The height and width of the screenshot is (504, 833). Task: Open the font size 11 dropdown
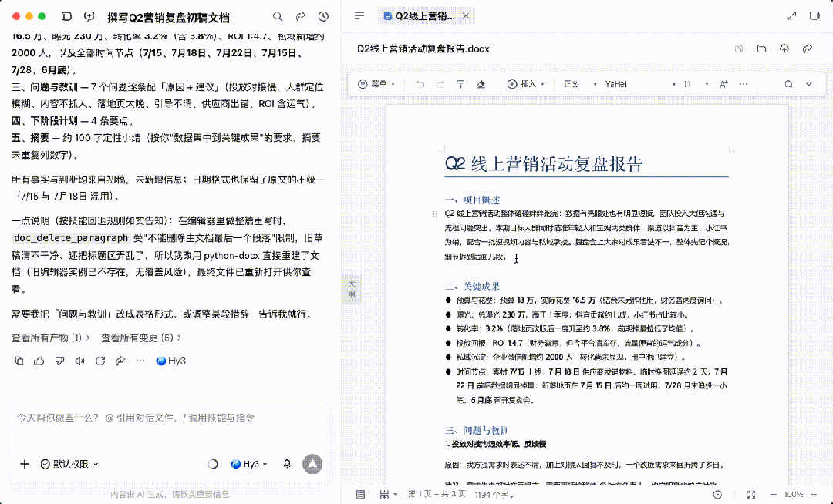(x=696, y=84)
